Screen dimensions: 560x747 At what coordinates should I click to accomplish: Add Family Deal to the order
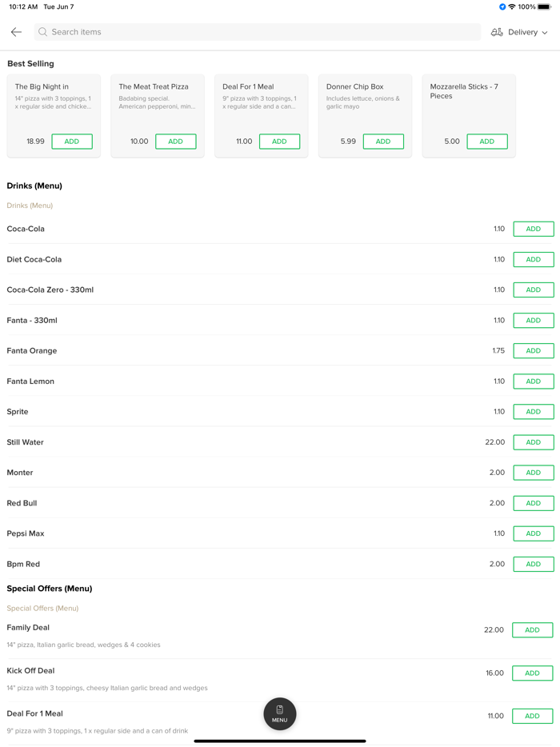click(x=532, y=630)
